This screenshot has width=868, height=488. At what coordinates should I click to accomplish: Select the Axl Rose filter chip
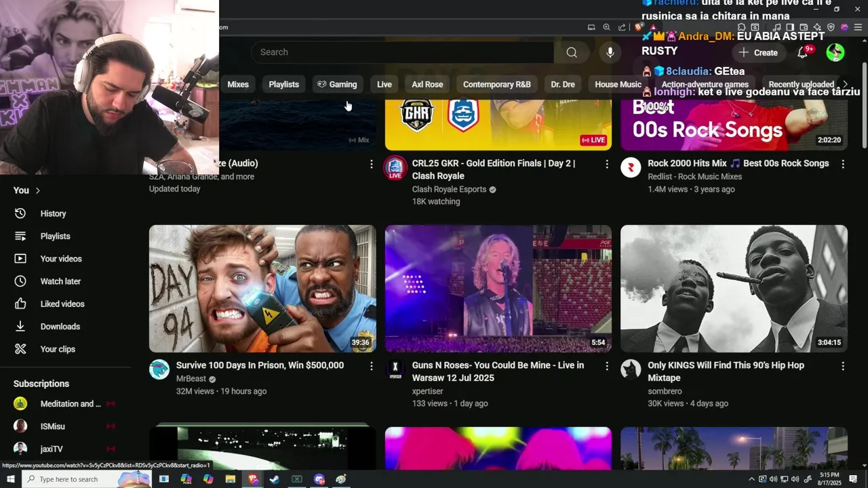coord(427,85)
